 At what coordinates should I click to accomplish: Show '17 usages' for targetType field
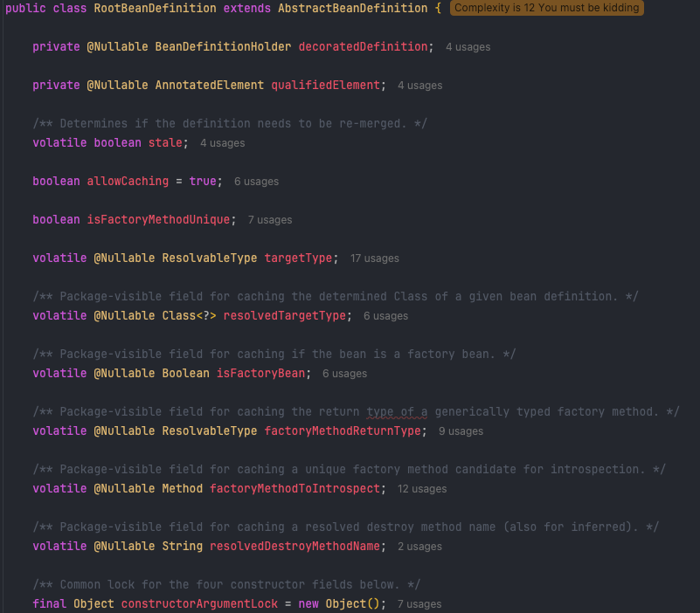tap(375, 258)
